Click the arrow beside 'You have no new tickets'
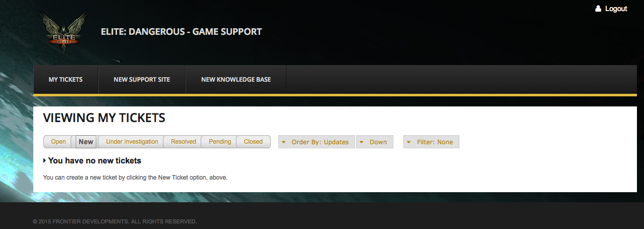The image size is (644, 229). point(45,161)
